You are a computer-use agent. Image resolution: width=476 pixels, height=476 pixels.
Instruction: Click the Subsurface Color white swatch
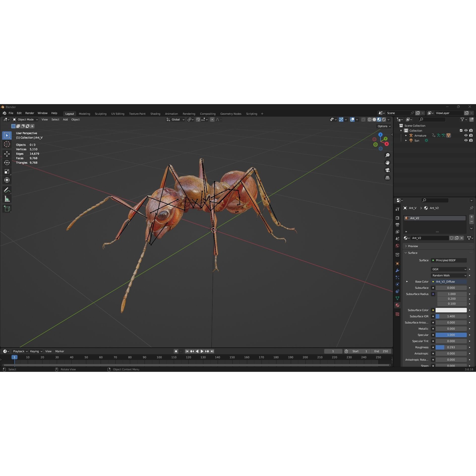pyautogui.click(x=451, y=310)
